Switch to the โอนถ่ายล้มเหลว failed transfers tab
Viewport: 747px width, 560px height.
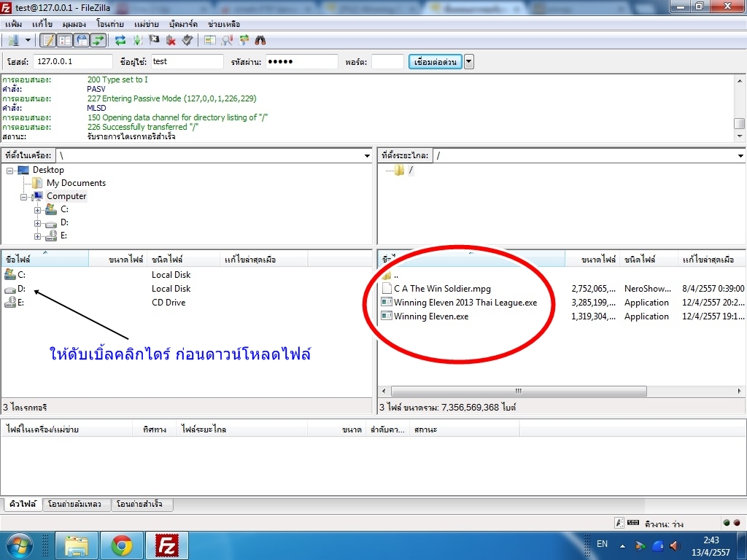click(x=75, y=504)
